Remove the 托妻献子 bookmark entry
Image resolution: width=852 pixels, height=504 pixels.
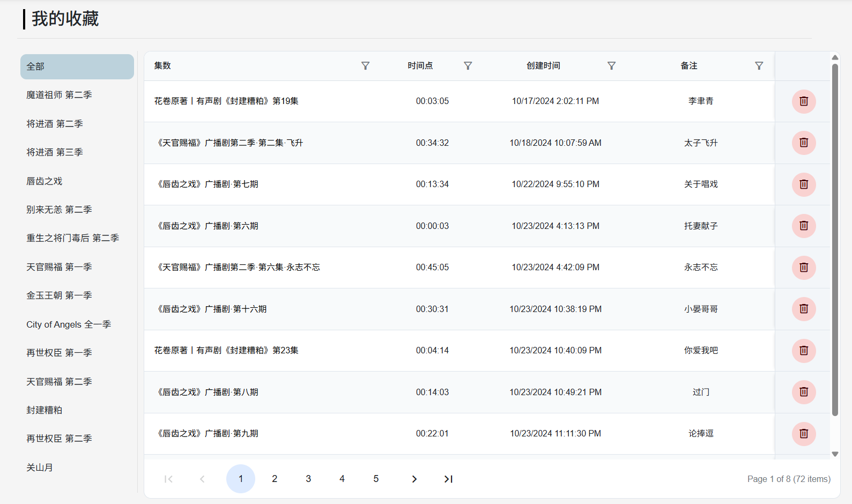(803, 226)
